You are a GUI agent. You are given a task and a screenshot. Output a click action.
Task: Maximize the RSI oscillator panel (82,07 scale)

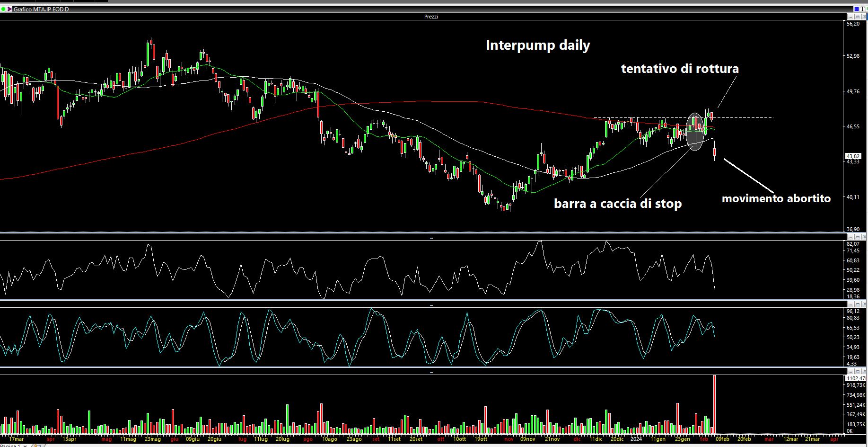[858, 237]
